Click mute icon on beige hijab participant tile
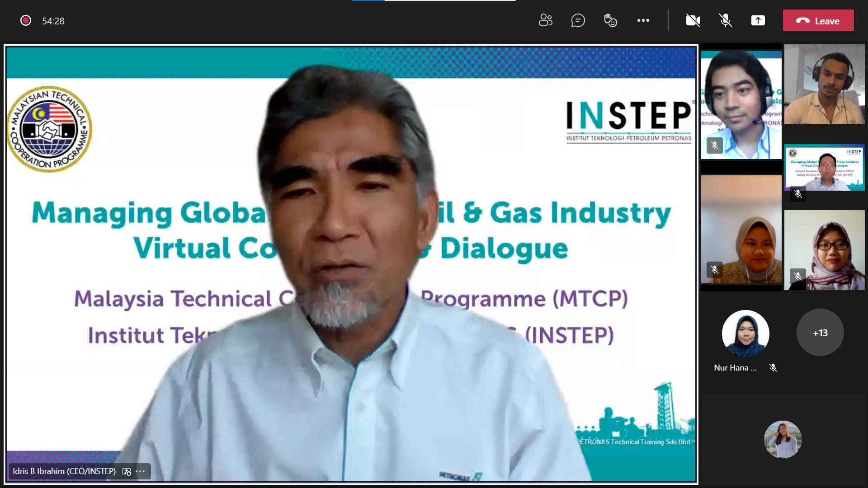Screen dimensions: 868x488 (x=715, y=270)
